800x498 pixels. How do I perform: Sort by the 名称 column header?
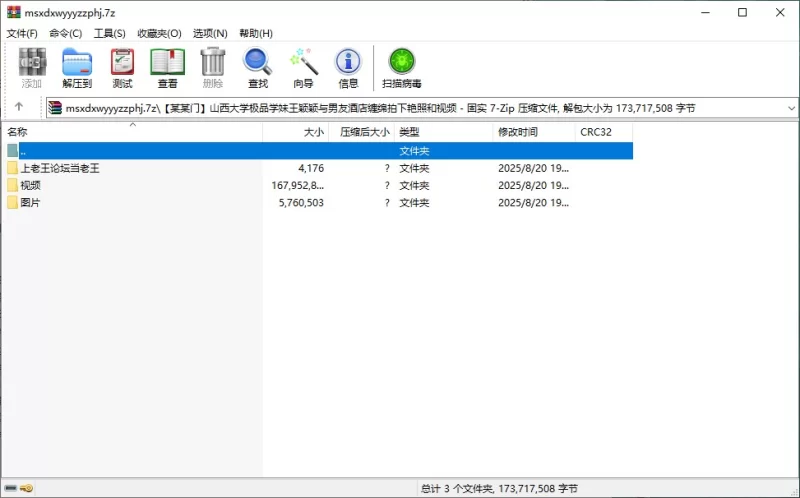pyautogui.click(x=133, y=132)
